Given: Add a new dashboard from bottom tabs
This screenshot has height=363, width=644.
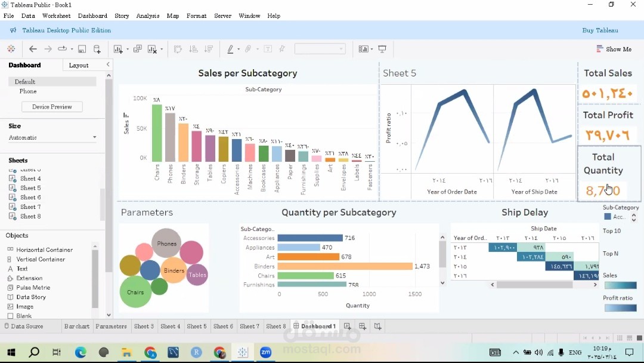Looking at the screenshot, I should 363,326.
